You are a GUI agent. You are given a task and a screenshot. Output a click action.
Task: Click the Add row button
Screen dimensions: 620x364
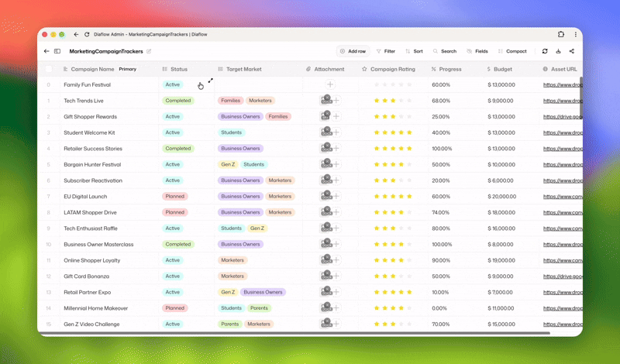[353, 51]
